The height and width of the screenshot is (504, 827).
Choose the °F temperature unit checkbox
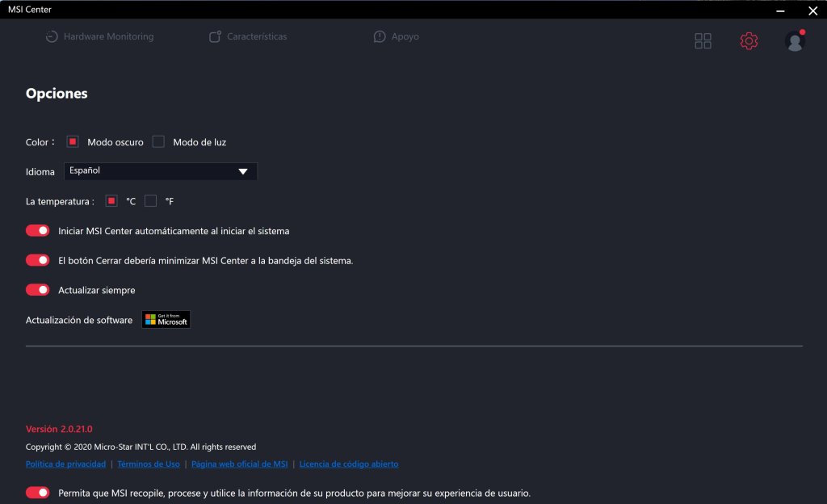pyautogui.click(x=150, y=200)
